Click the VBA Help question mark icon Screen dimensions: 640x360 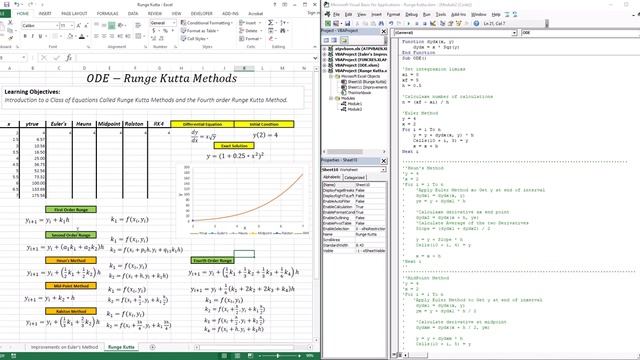(476, 24)
